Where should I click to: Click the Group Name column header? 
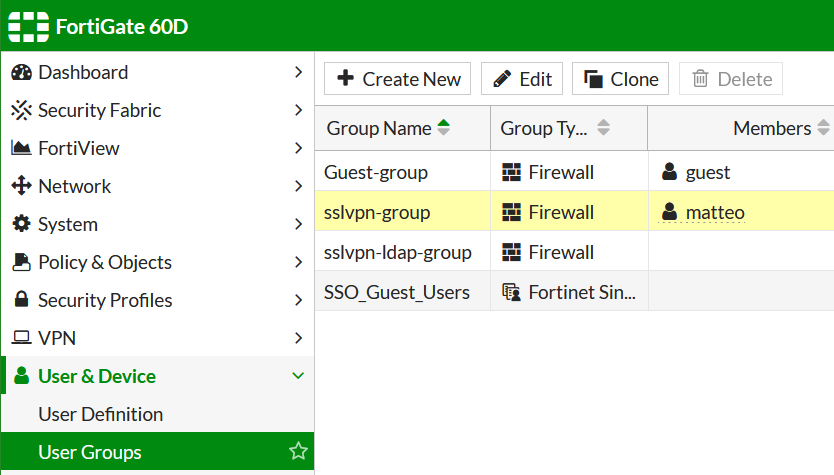click(x=403, y=128)
